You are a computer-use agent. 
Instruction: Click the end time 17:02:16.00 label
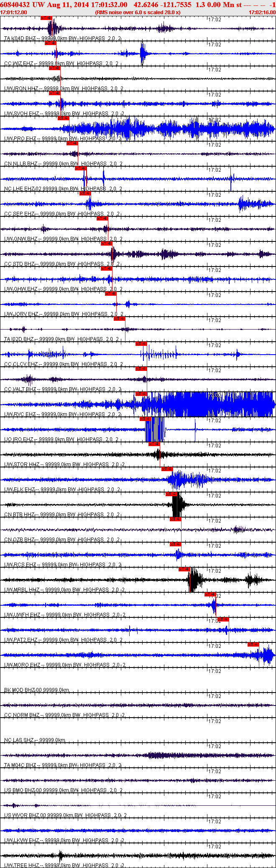point(262,13)
